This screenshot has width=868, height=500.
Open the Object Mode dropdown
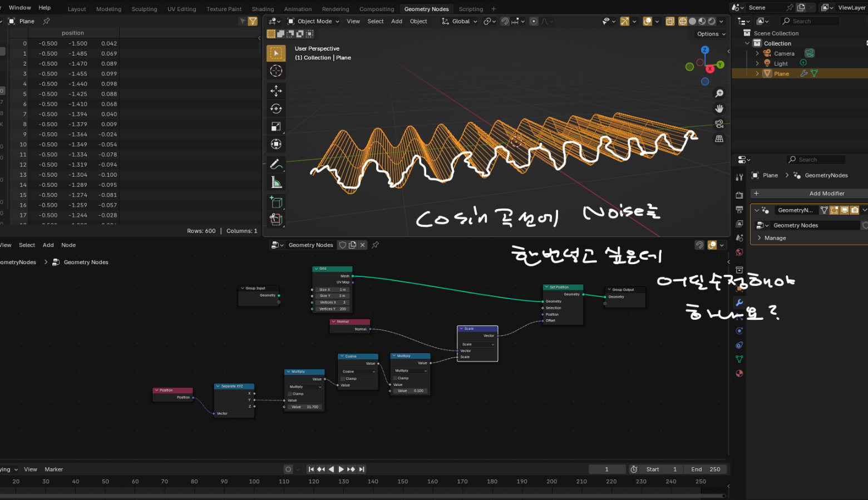pyautogui.click(x=313, y=21)
